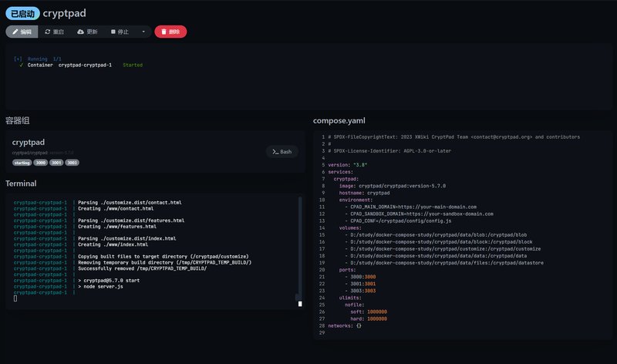Viewport: 617px width, 364px height.
Task: Click the image cryptpad/cryptpad:version-5.7.0 line
Action: (393, 186)
